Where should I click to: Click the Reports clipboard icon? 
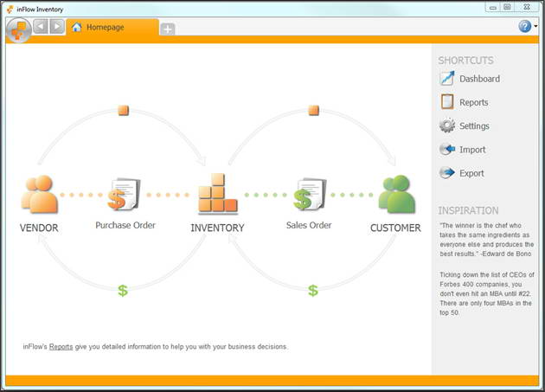pyautogui.click(x=447, y=102)
